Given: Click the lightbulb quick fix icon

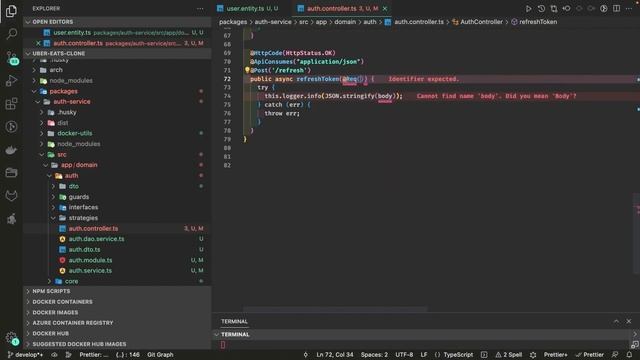Looking at the screenshot, I should tap(247, 70).
